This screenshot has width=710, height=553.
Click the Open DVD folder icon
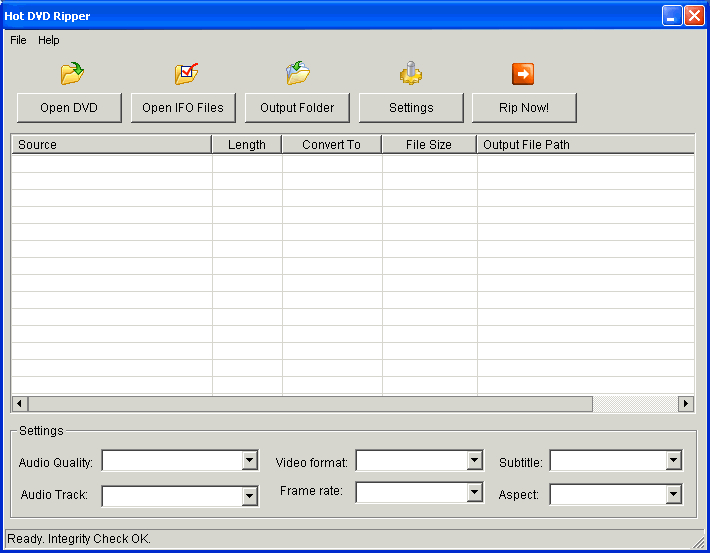(x=72, y=73)
